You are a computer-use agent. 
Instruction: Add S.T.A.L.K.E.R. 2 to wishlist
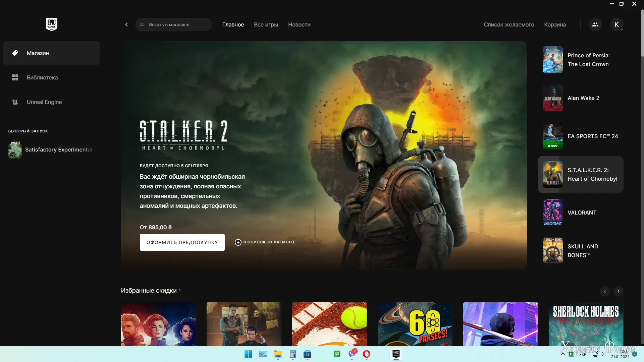265,242
